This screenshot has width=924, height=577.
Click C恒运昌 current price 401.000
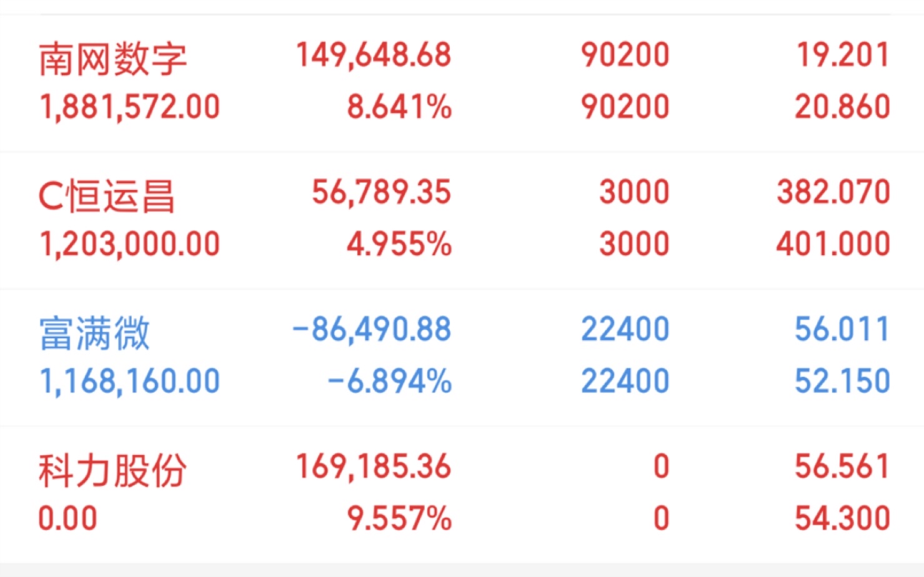833,244
